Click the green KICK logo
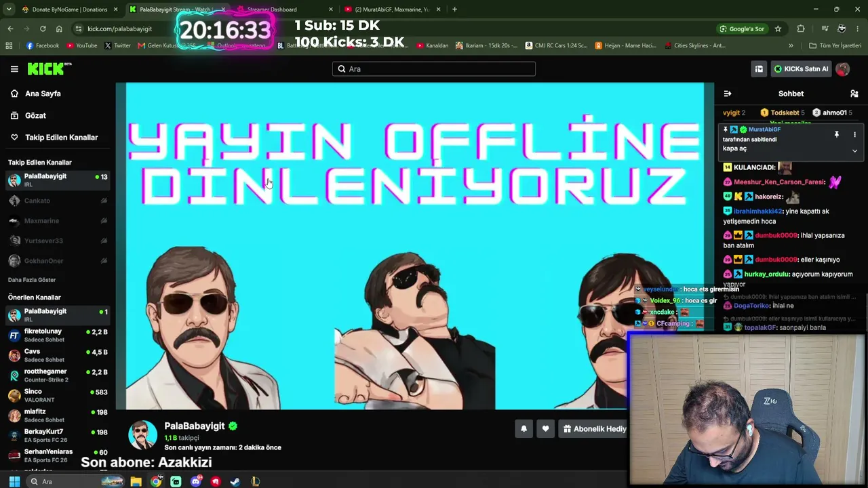 tap(49, 68)
